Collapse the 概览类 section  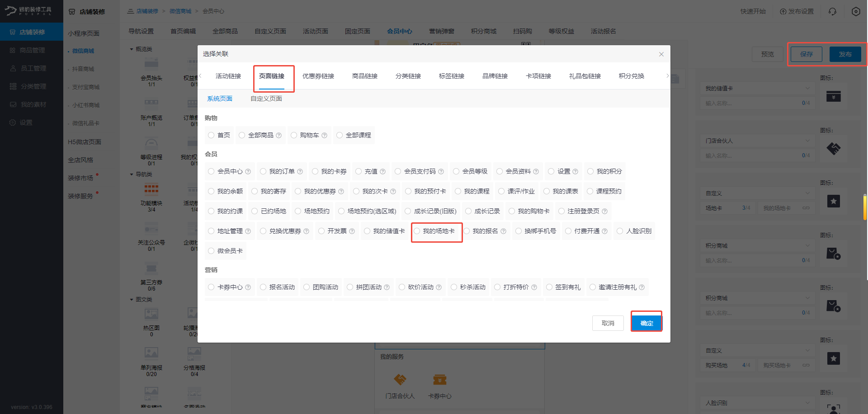pos(140,48)
